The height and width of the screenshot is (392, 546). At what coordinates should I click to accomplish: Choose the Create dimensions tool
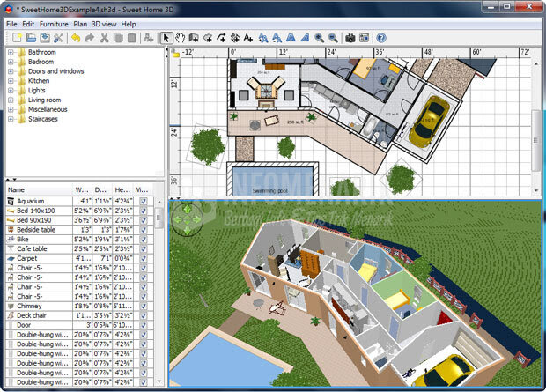pos(235,38)
